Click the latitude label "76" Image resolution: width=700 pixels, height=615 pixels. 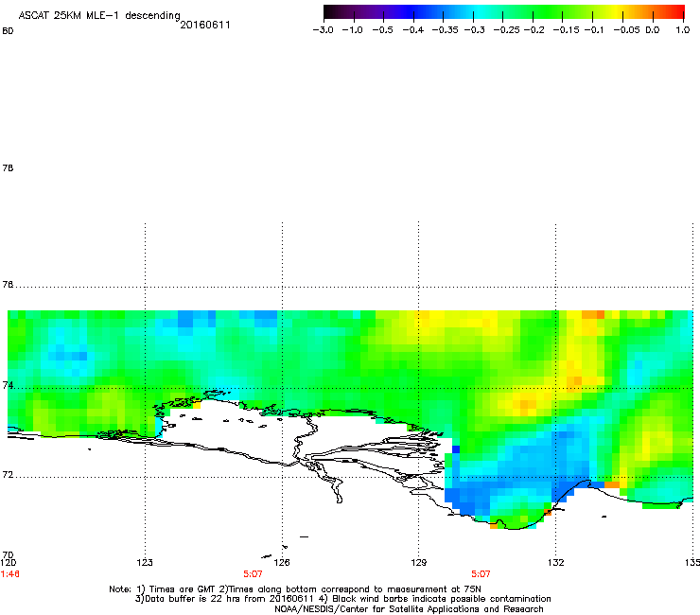point(8,284)
